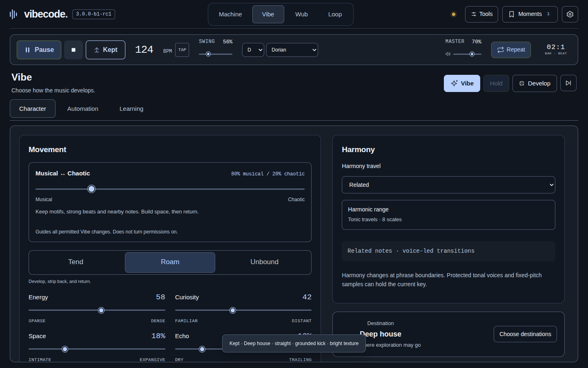Adjust the Master volume slider
The height and width of the screenshot is (368, 588).
point(467,54)
